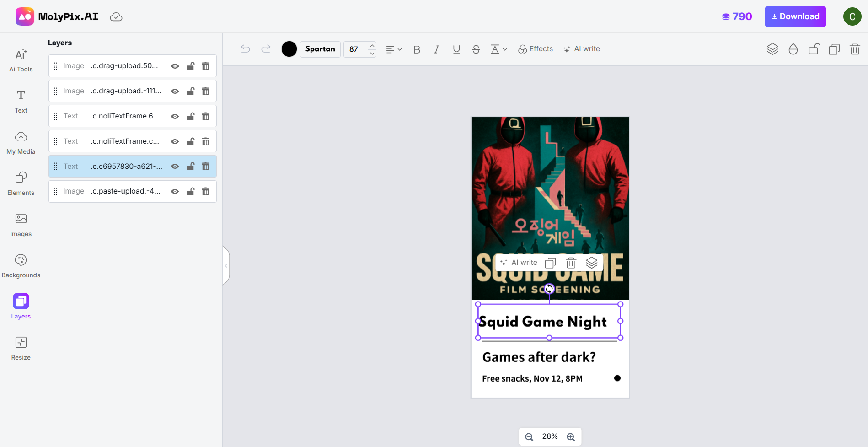This screenshot has width=868, height=447.
Task: Open the user account avatar C
Action: [x=852, y=16]
